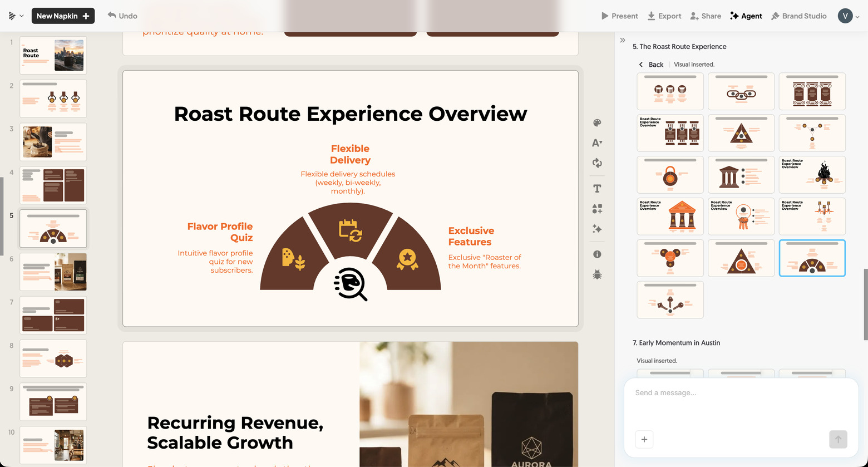Undo the last action

coord(122,16)
